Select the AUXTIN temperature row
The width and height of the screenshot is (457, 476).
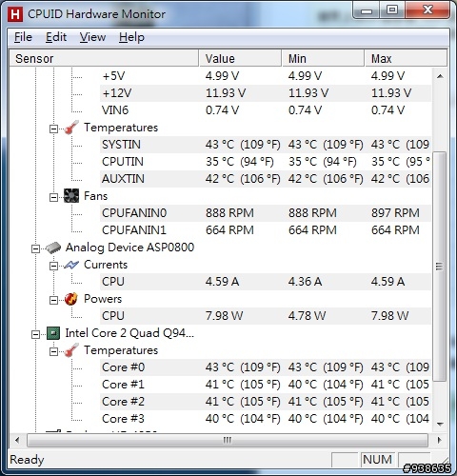266,179
